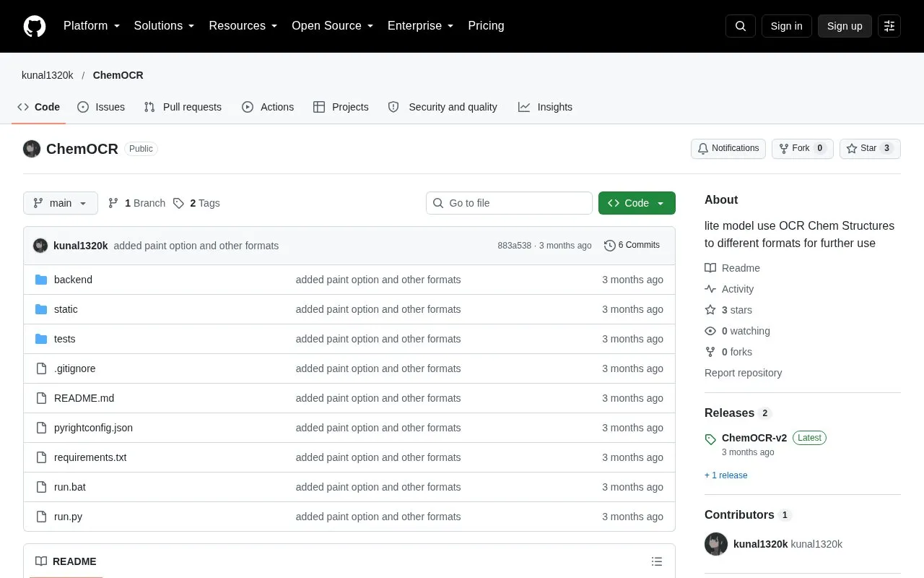The width and height of the screenshot is (924, 578).
Task: Open the tests folder
Action: click(65, 339)
